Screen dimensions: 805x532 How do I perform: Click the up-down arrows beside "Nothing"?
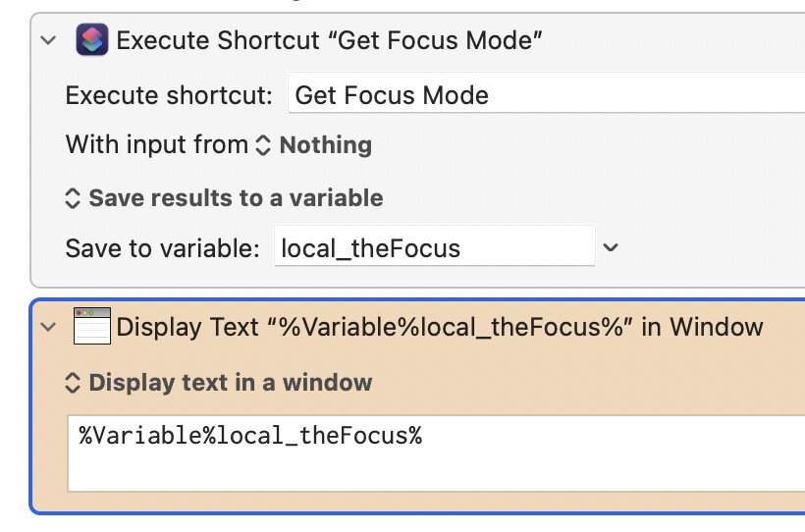pyautogui.click(x=262, y=145)
